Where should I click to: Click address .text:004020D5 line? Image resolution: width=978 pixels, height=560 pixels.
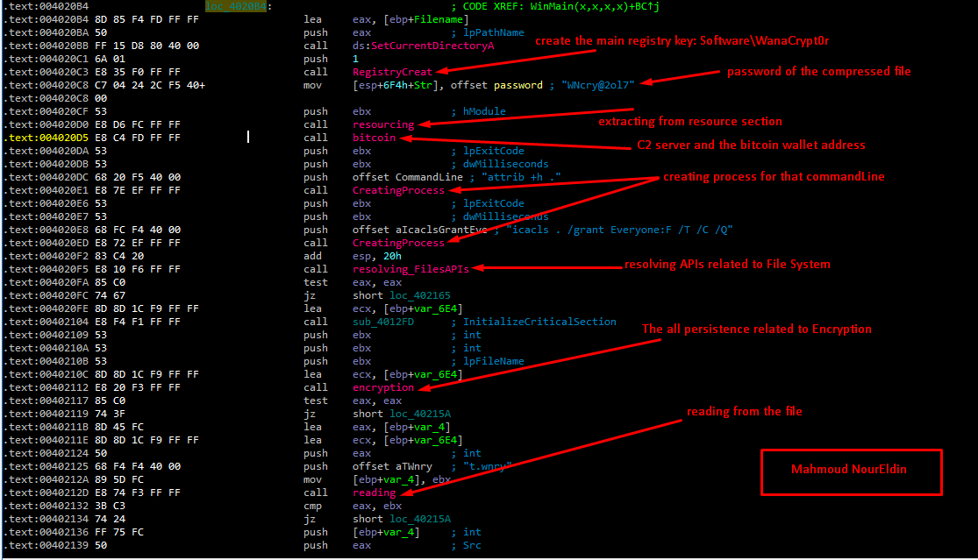[x=46, y=138]
